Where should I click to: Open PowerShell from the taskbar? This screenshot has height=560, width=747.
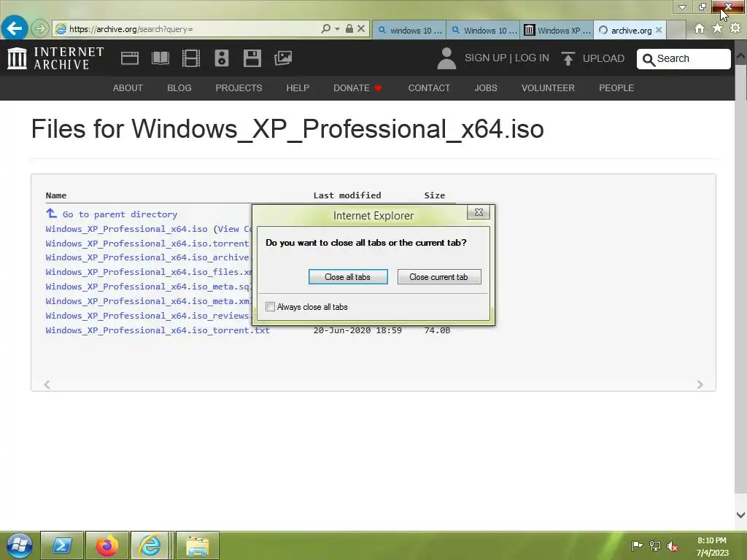click(62, 545)
